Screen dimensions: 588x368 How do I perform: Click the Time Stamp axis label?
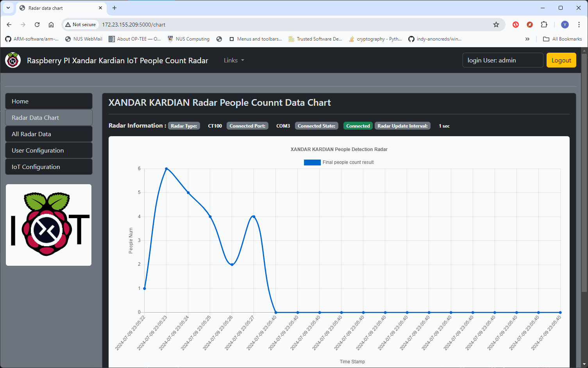click(352, 362)
